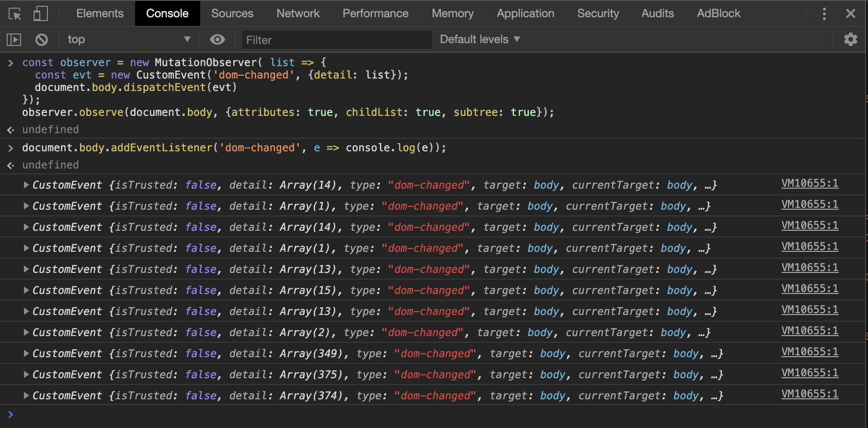Open VM10655:1 link on the Array(375) row
Image resolution: width=868 pixels, height=428 pixels.
click(x=810, y=373)
